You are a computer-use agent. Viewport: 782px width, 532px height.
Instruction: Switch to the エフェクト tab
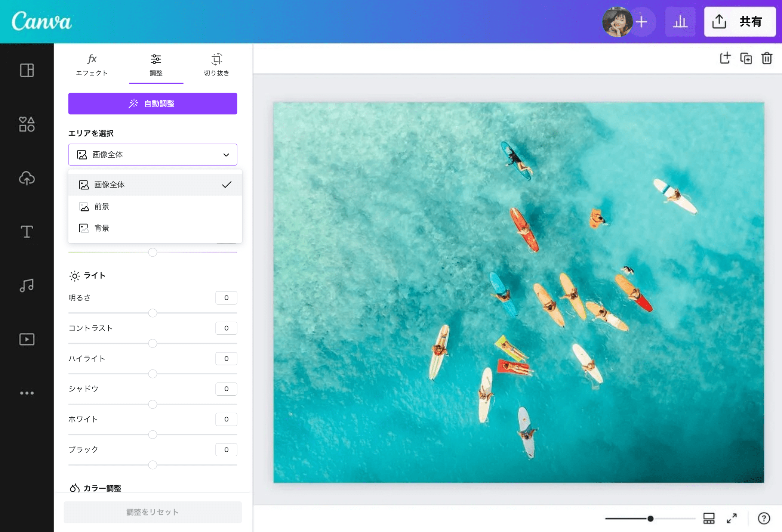[x=92, y=64]
